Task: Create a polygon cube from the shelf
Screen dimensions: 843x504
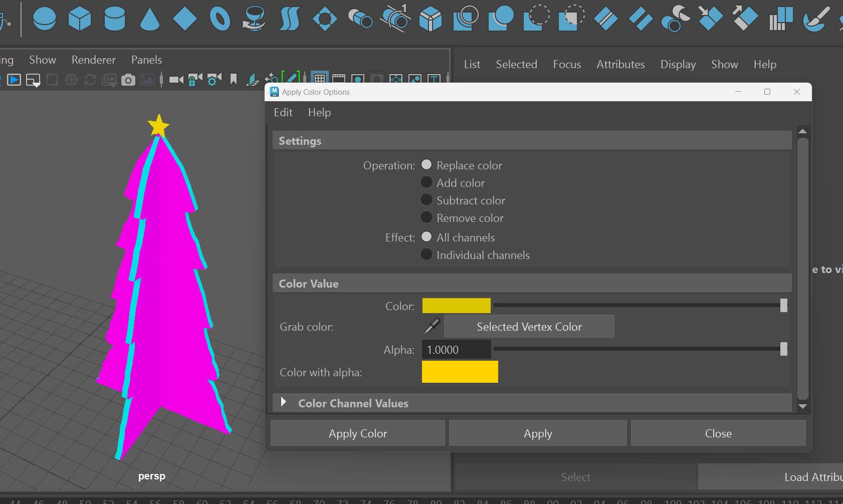Action: coord(80,19)
